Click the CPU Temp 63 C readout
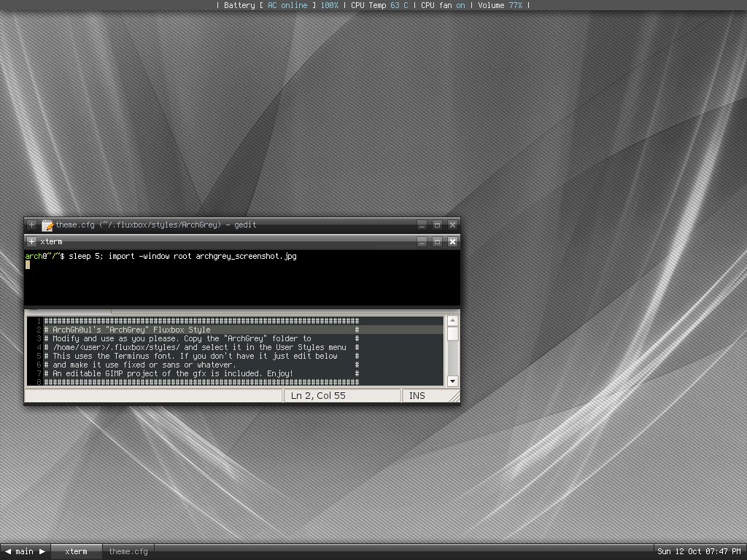This screenshot has width=747, height=560. (x=379, y=5)
